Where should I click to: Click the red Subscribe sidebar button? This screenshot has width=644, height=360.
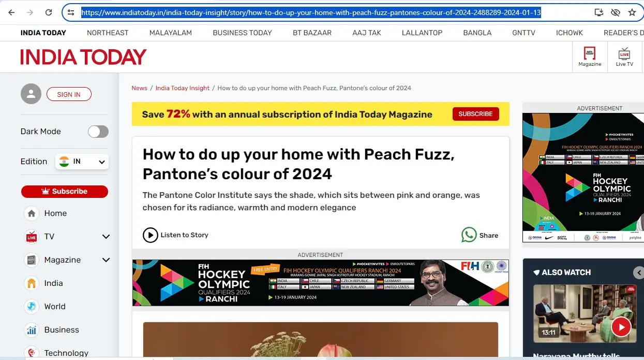pos(65,191)
